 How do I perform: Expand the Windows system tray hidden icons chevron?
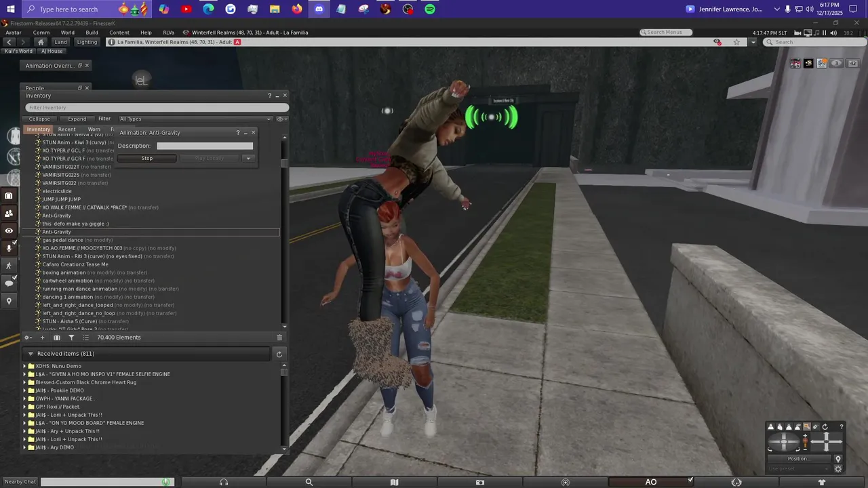point(776,9)
